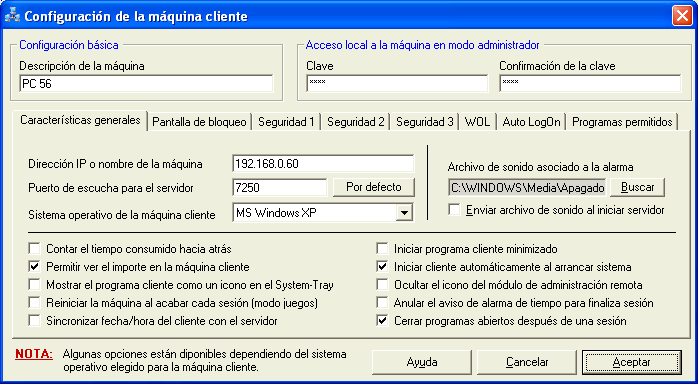
Task: Uncheck Permitir ver el importe en la máquina cliente
Action: point(34,267)
